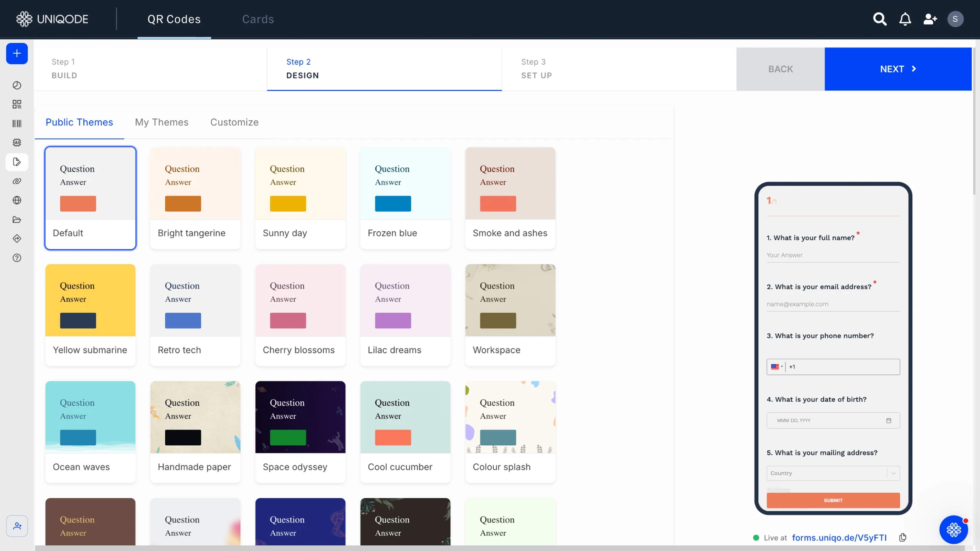The width and height of the screenshot is (980, 551).
Task: Open the US flag country code selector
Action: click(776, 367)
